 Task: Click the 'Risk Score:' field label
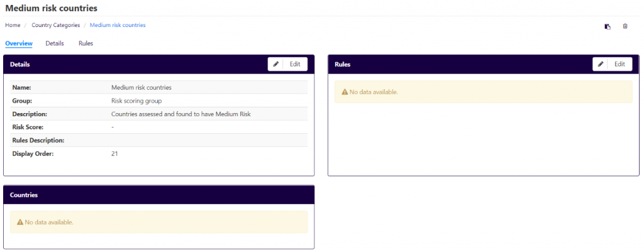click(28, 127)
